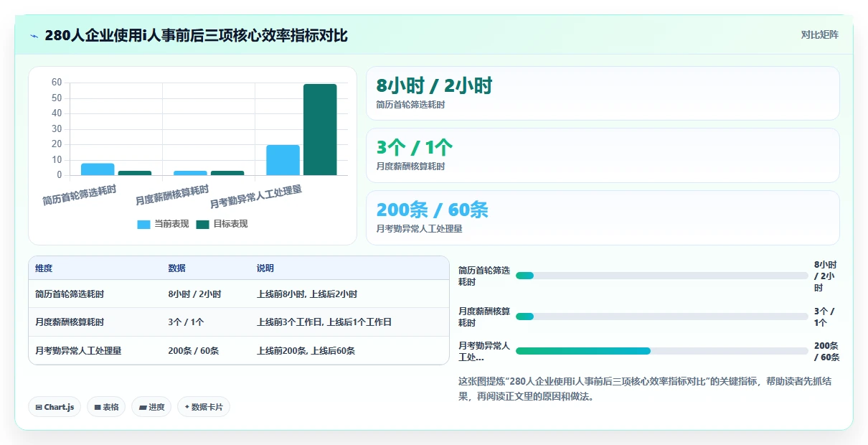Select the 3个 / 1个 data card
The height and width of the screenshot is (445, 868).
[x=603, y=155]
